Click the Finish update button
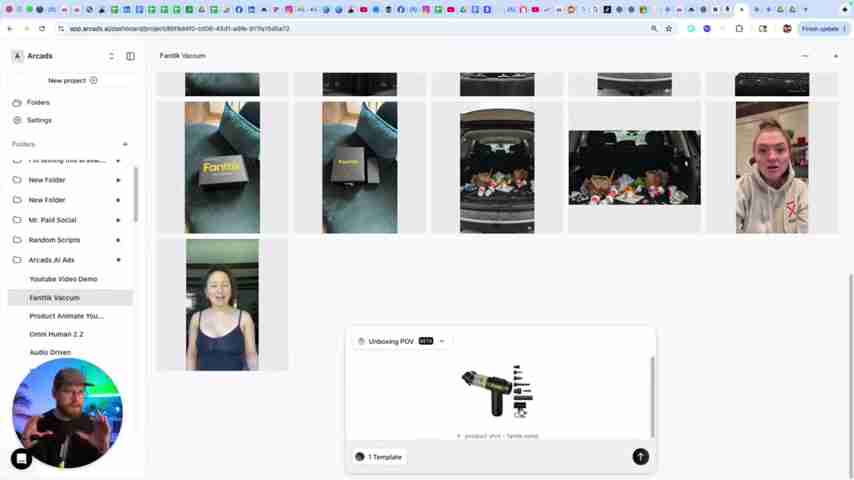The width and height of the screenshot is (854, 480). click(820, 29)
